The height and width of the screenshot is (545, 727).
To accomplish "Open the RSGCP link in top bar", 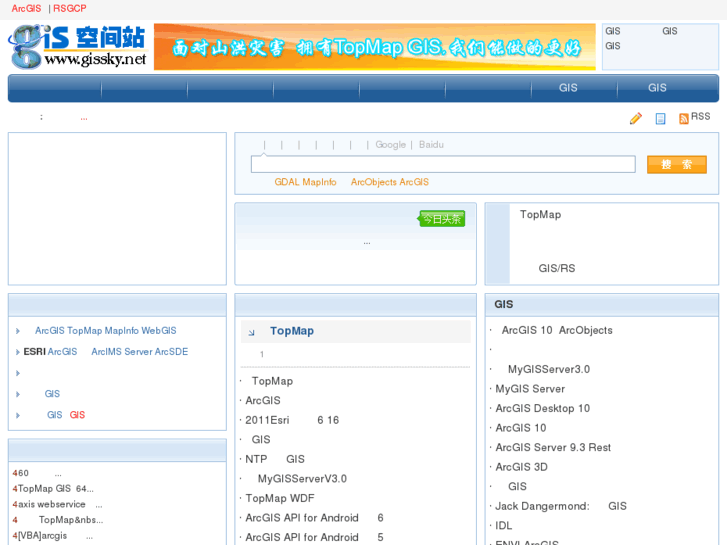I will [70, 8].
